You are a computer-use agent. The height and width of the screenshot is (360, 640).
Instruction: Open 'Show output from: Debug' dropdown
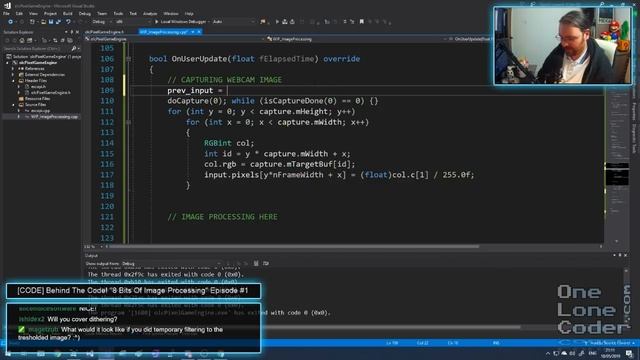tap(171, 264)
